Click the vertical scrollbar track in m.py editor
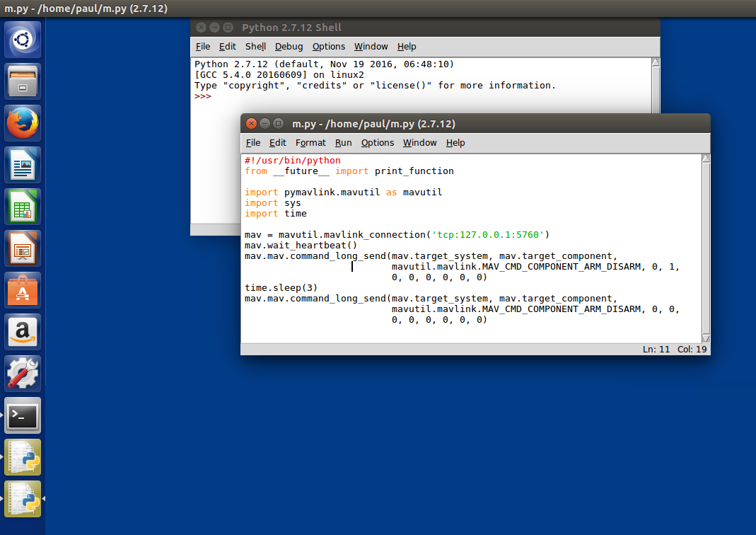756x535 pixels. (706, 248)
